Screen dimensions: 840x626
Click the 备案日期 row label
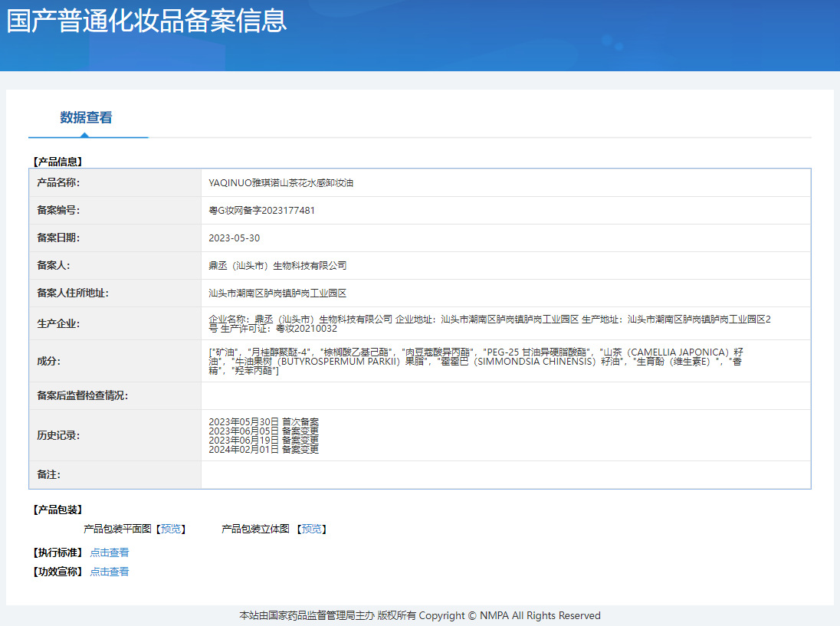pos(57,238)
